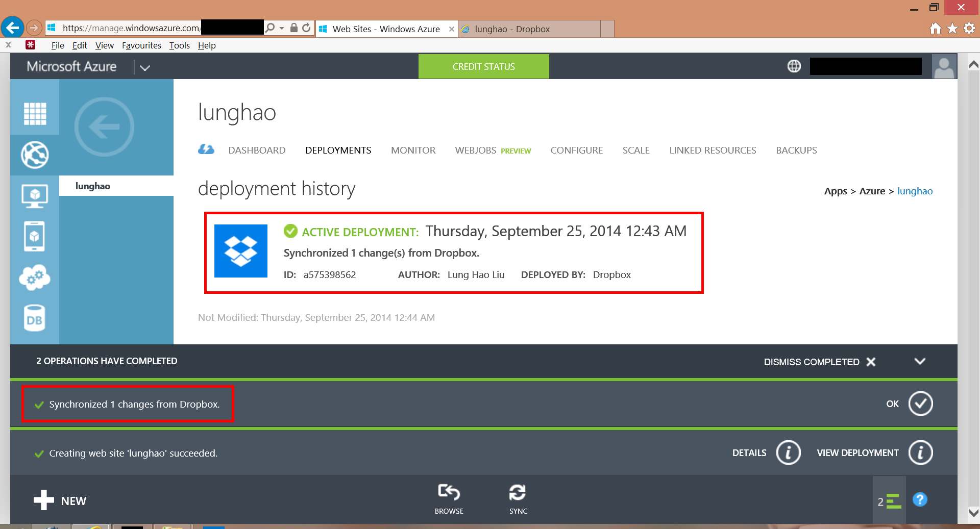Screen dimensions: 980x529
Task: Switch to the CONFIGURE tab
Action: click(x=576, y=150)
